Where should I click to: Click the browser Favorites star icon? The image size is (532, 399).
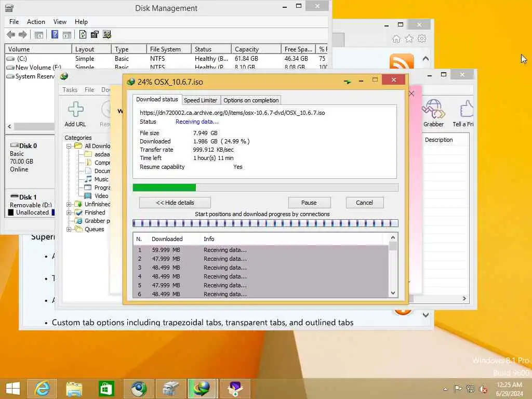tap(409, 38)
